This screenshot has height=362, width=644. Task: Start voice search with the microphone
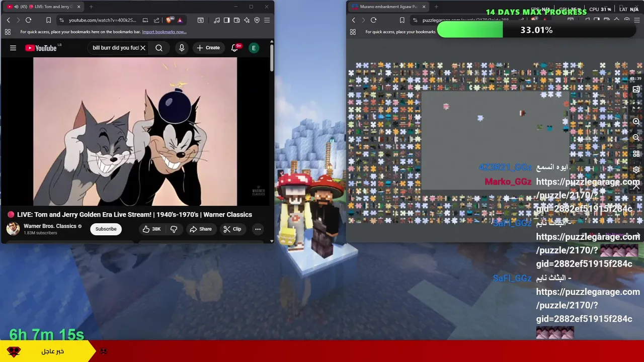point(182,48)
